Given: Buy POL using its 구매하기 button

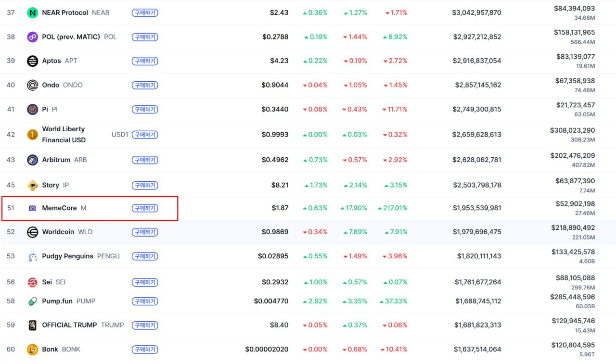Looking at the screenshot, I should coord(145,37).
